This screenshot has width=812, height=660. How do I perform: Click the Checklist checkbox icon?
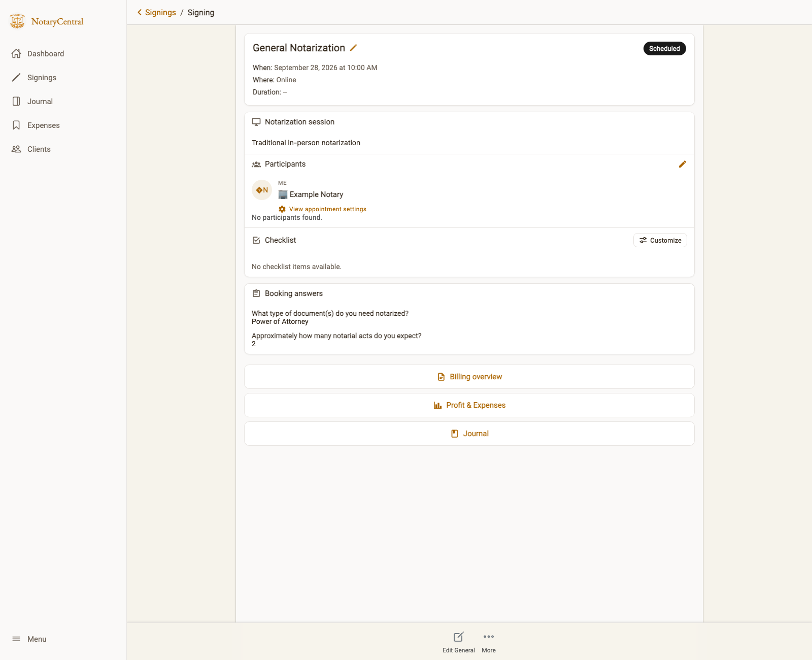coord(256,240)
